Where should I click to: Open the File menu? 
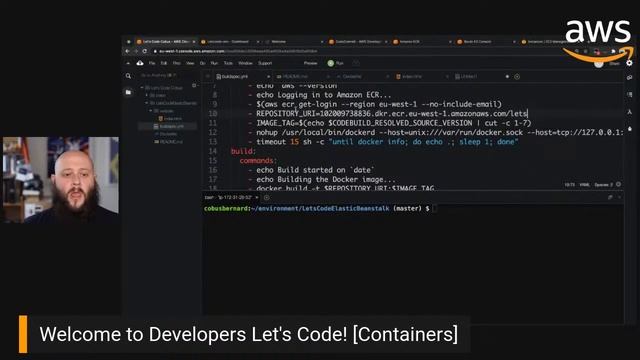[x=152, y=63]
